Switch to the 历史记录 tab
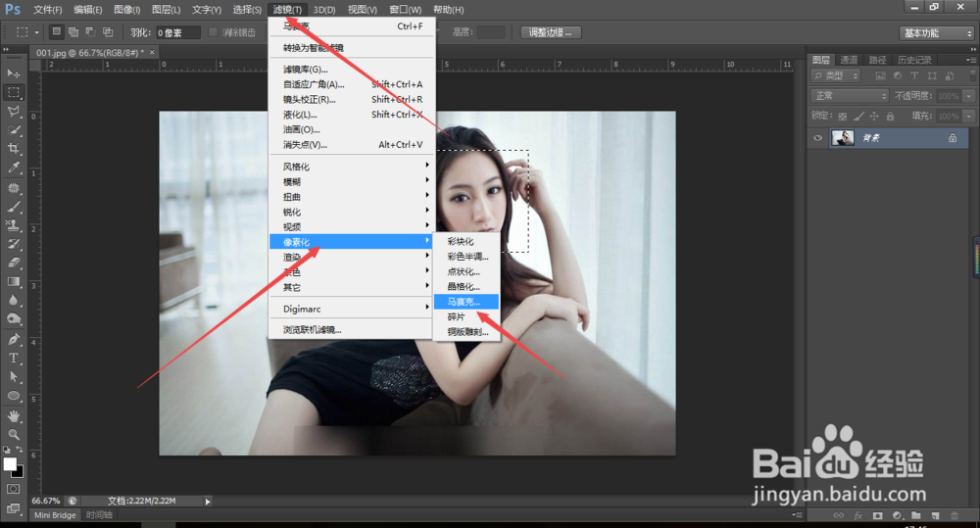 coord(914,60)
